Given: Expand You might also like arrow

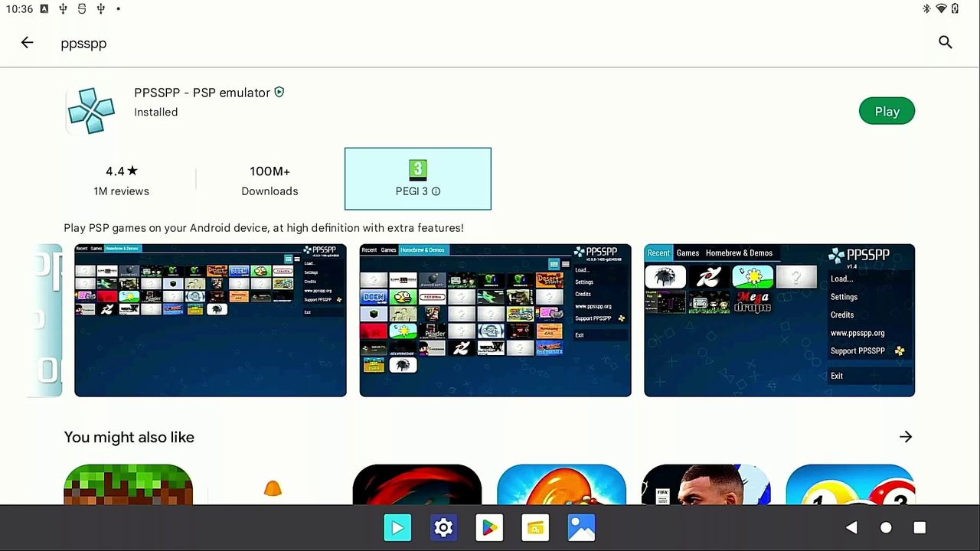Looking at the screenshot, I should (x=906, y=437).
